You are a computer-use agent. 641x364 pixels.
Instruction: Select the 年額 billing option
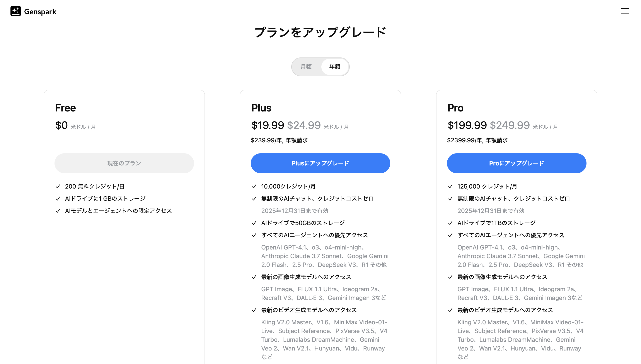click(335, 67)
